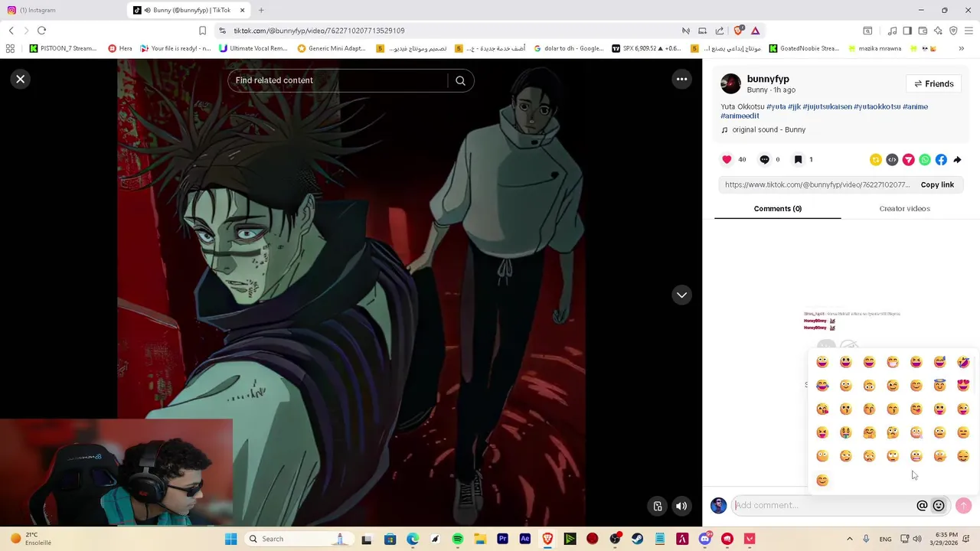Switch to the Creator videos tab
This screenshot has width=980, height=551.
(x=904, y=209)
